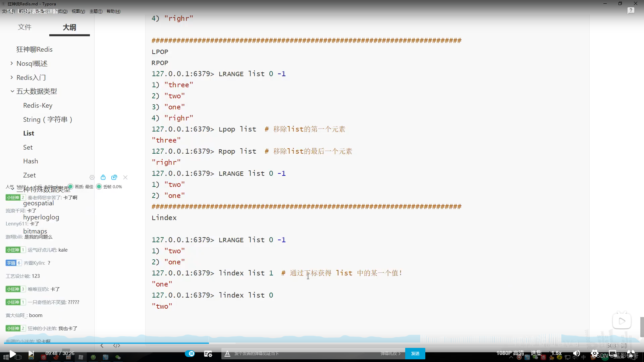Click the floating mini-player TV icon

tap(622, 321)
